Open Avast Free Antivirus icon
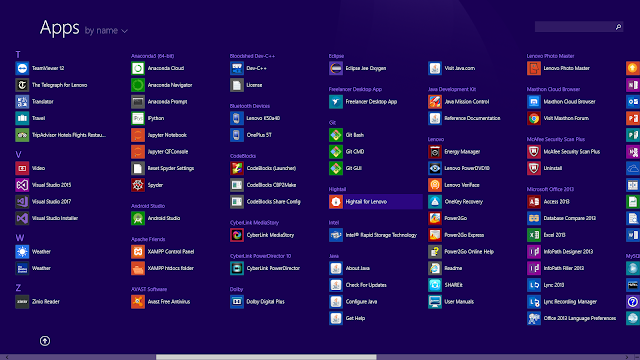640x360 pixels. coord(138,302)
